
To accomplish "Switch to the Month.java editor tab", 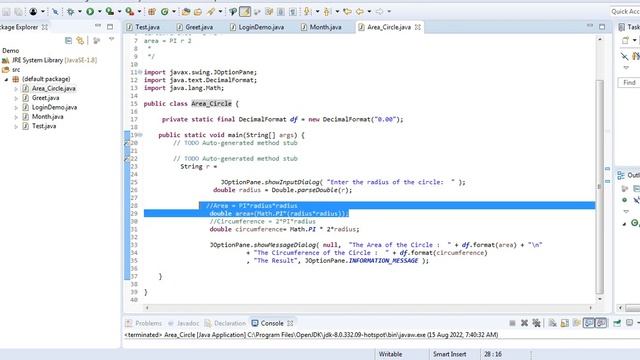I will coord(321,27).
